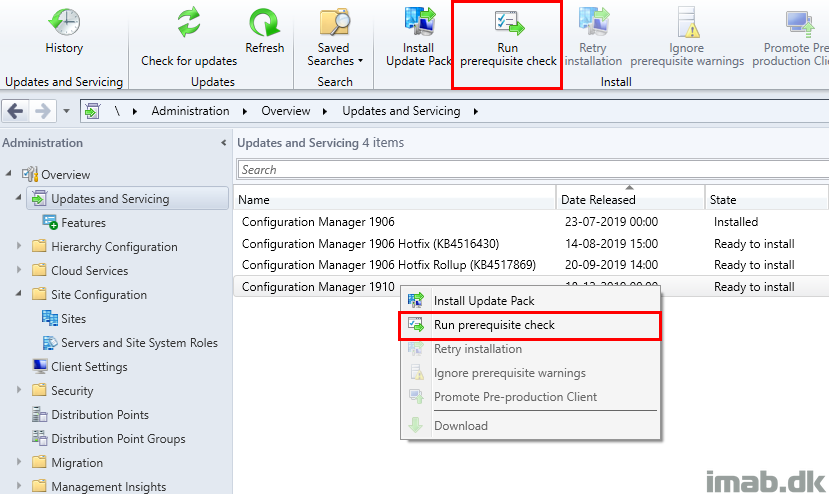Open Client Settings node
This screenshot has width=829, height=494.
pyautogui.click(x=89, y=367)
